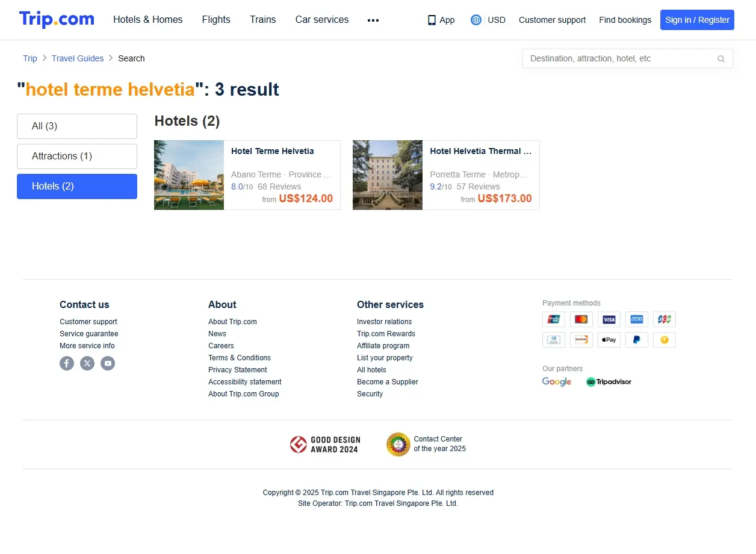Click the 57 Reviews text
The height and width of the screenshot is (554, 756).
(479, 186)
